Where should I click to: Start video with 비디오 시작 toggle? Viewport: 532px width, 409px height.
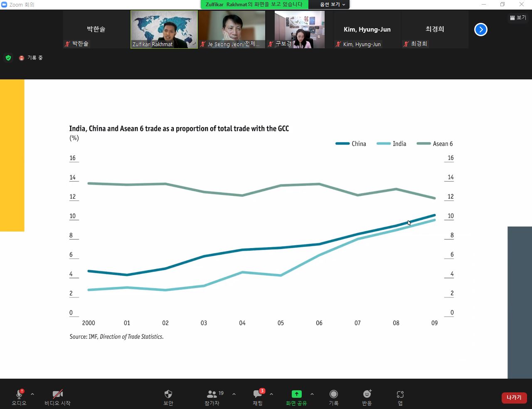tap(57, 394)
